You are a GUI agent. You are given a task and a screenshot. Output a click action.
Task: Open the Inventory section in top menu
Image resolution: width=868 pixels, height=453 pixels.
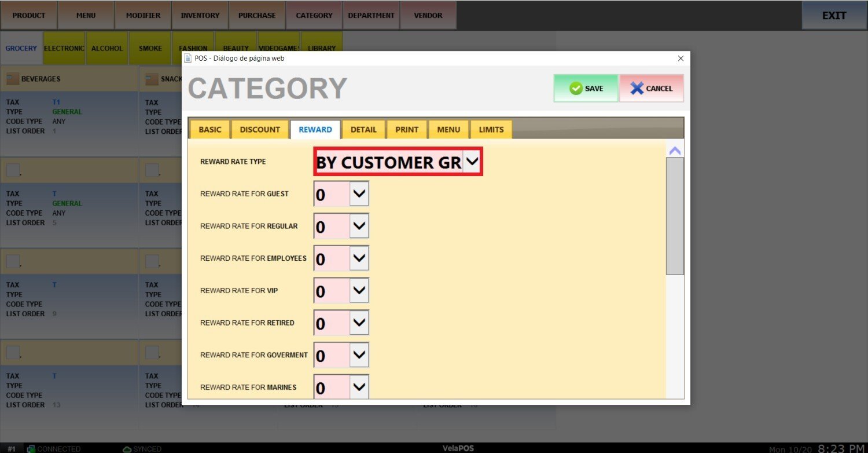200,16
